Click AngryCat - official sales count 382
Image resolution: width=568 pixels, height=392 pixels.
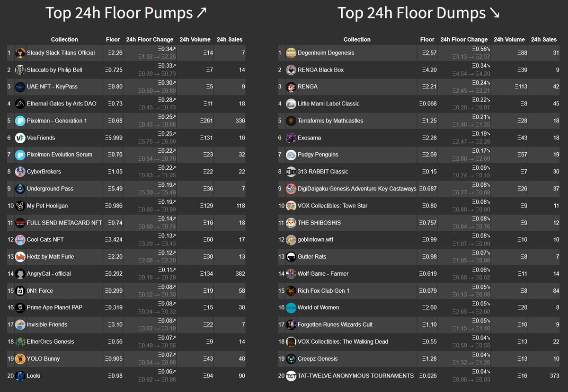click(x=240, y=274)
